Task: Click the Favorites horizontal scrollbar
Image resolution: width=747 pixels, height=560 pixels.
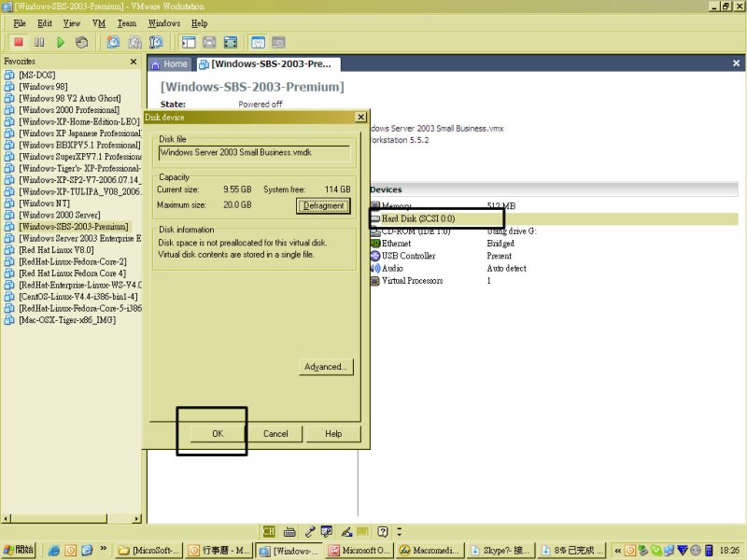Action: (x=72, y=518)
